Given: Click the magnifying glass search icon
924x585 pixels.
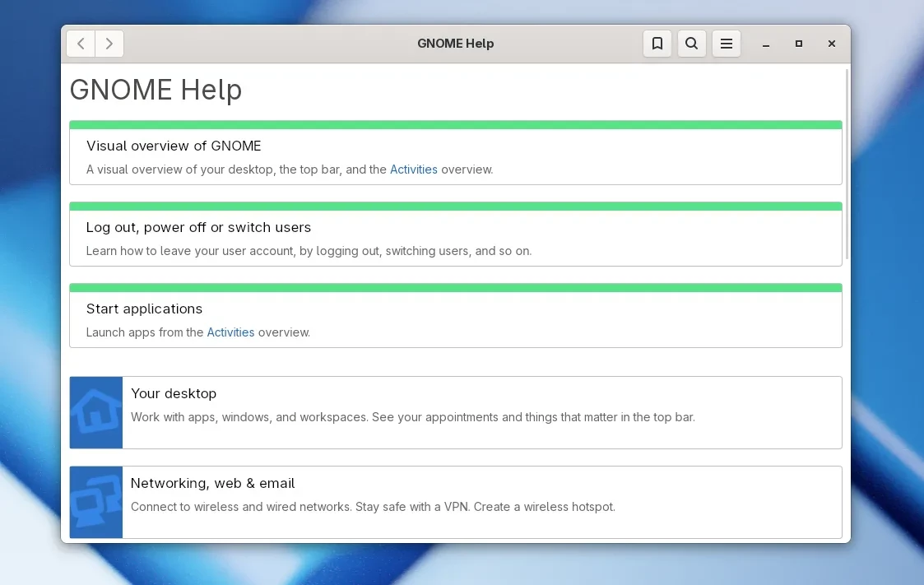Looking at the screenshot, I should click(x=691, y=44).
